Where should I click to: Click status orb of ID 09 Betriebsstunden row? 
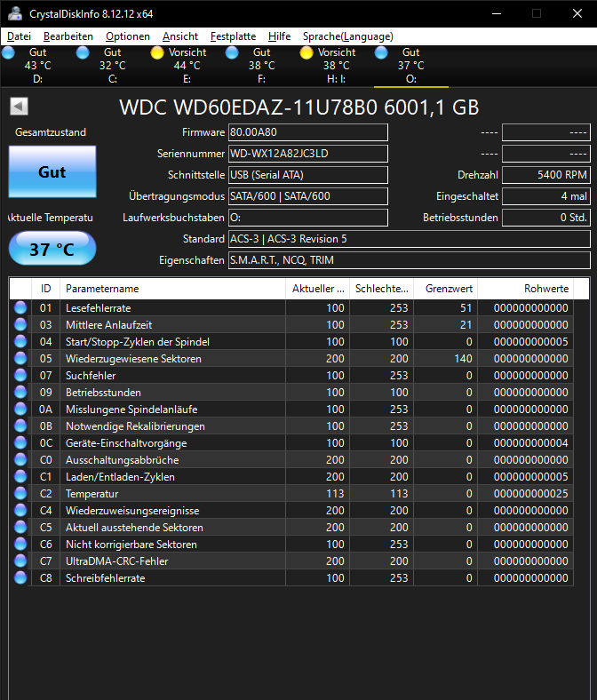(x=20, y=392)
